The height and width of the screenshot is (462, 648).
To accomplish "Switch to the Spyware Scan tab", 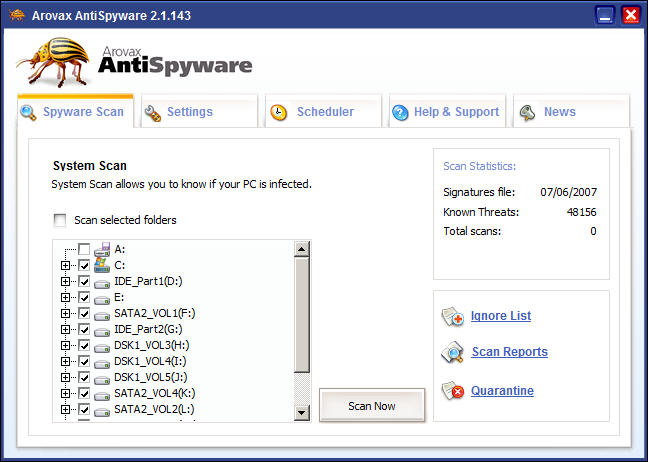I will click(76, 112).
